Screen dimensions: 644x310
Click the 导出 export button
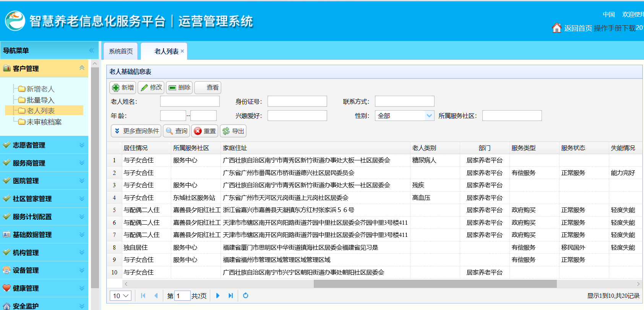coord(233,131)
